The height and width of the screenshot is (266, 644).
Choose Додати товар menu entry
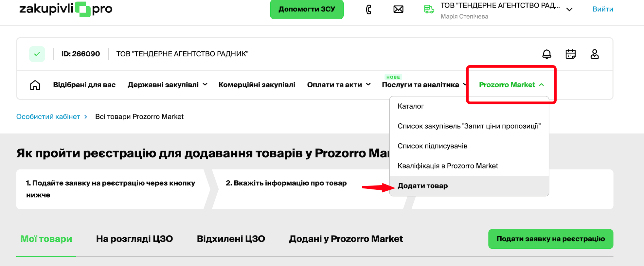[422, 186]
